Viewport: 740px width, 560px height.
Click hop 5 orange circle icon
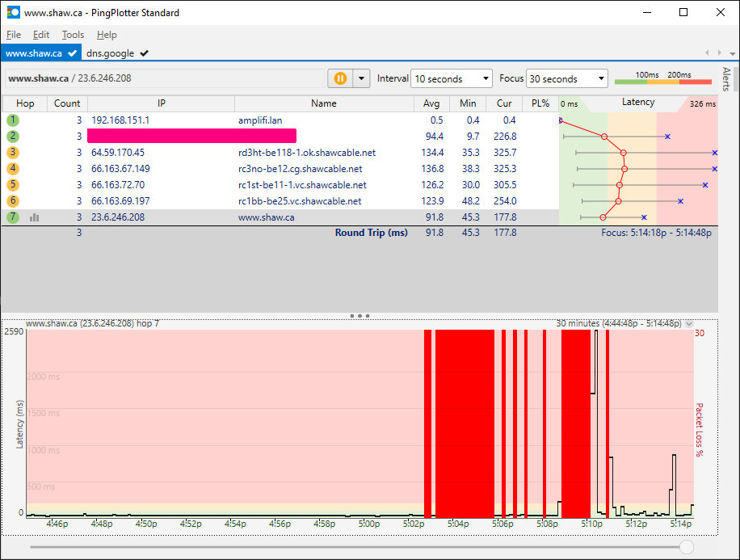tap(13, 184)
